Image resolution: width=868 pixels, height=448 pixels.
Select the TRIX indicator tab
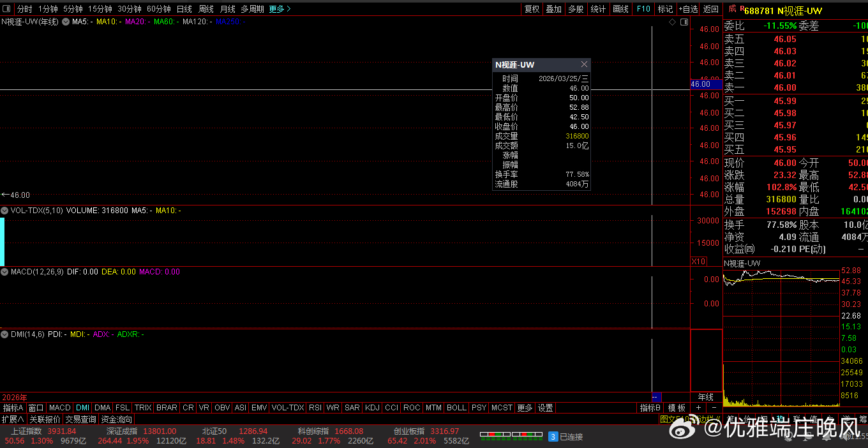143,408
